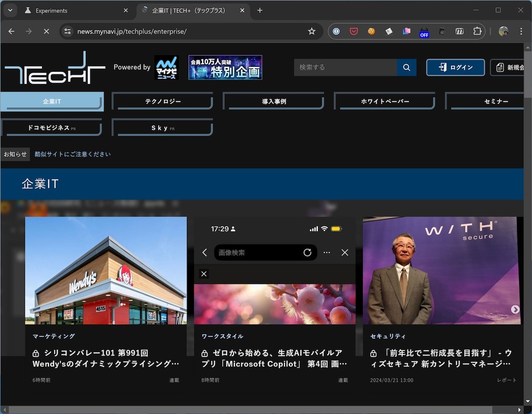This screenshot has height=414, width=532.
Task: Open the Copilot phone screenshot article image
Action: 275,270
